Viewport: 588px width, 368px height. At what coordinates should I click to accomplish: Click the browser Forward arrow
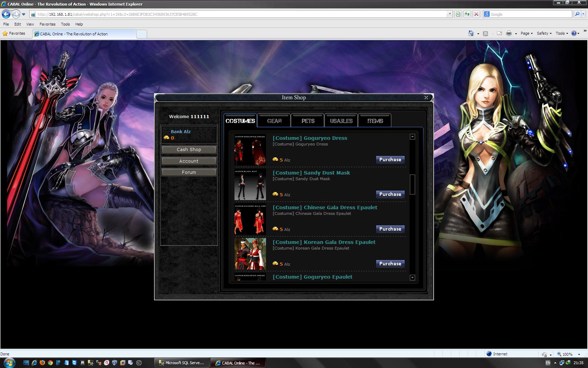coord(16,14)
